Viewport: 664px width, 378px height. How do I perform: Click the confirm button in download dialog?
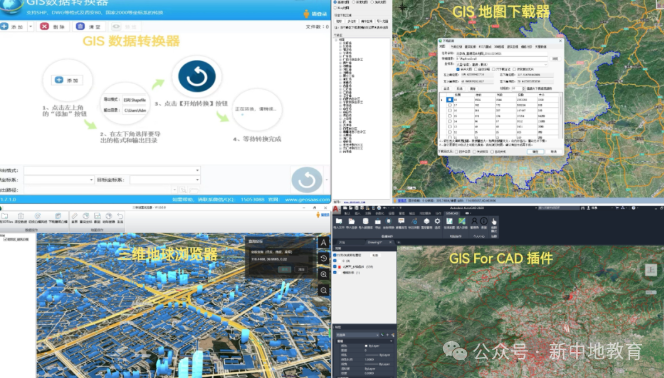point(535,152)
